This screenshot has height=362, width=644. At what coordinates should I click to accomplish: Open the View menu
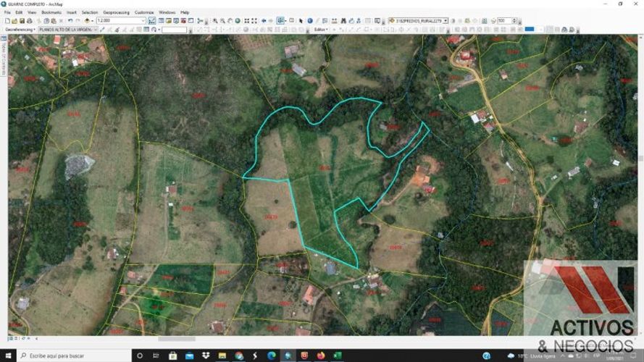32,12
